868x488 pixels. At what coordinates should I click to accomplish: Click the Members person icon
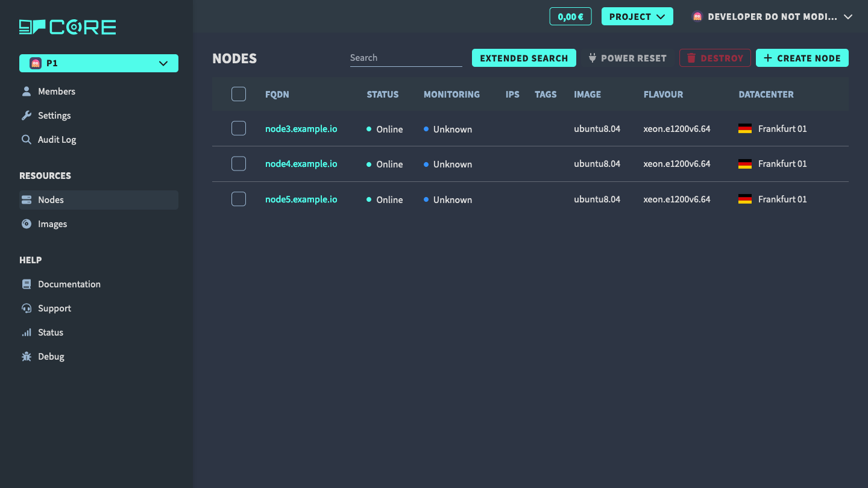point(27,92)
